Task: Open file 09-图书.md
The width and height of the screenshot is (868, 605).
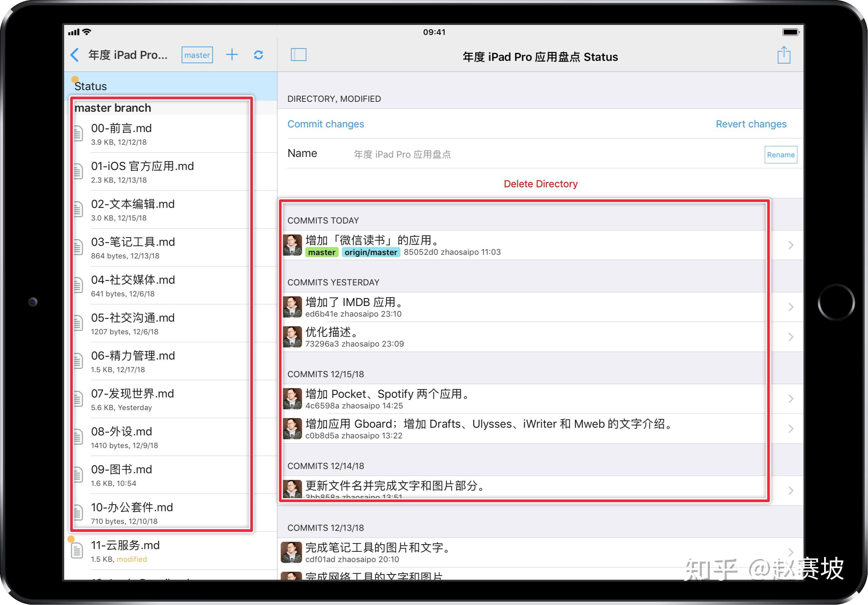Action: click(x=171, y=475)
